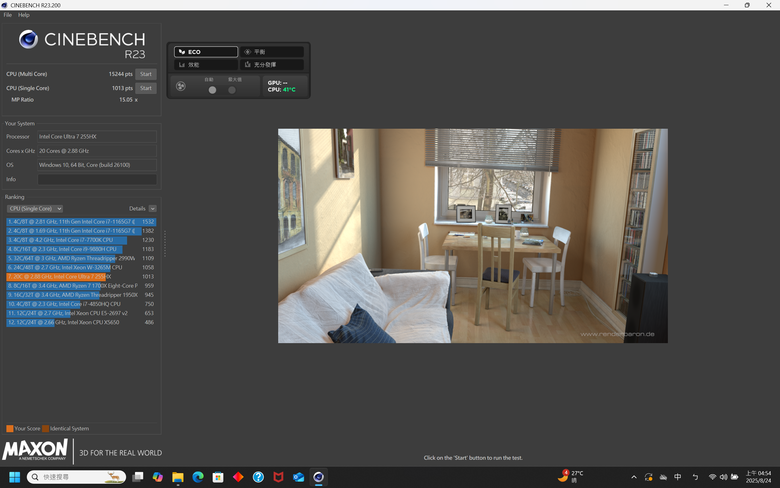Screen dimensions: 780x488
Task: Select the 平衡 balanced performance mode
Action: tap(272, 52)
